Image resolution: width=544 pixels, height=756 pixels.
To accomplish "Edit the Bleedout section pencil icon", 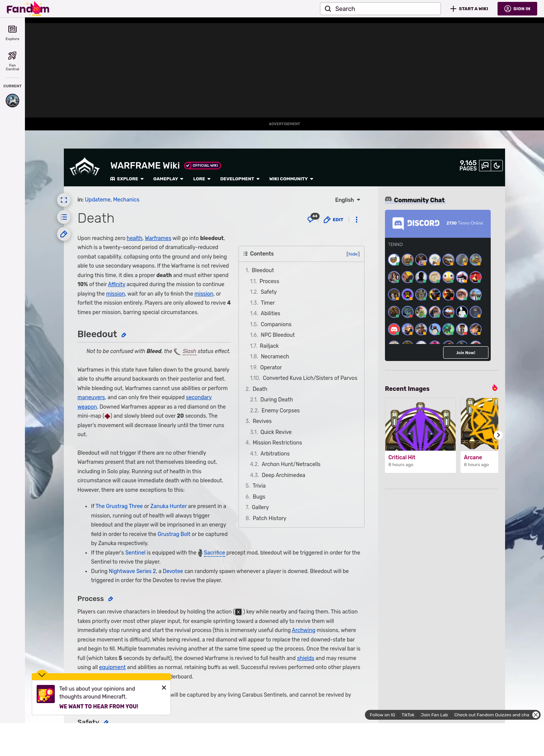I will coord(124,335).
